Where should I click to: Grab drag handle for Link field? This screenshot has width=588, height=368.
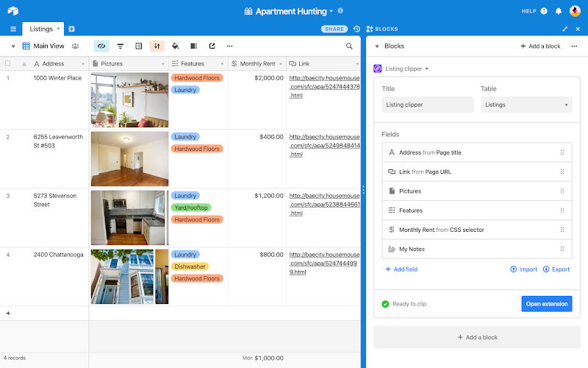562,171
